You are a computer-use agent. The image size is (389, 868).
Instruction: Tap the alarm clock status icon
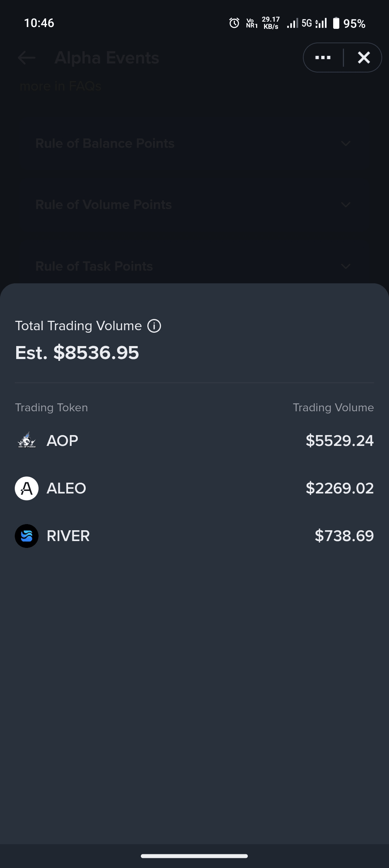(234, 23)
